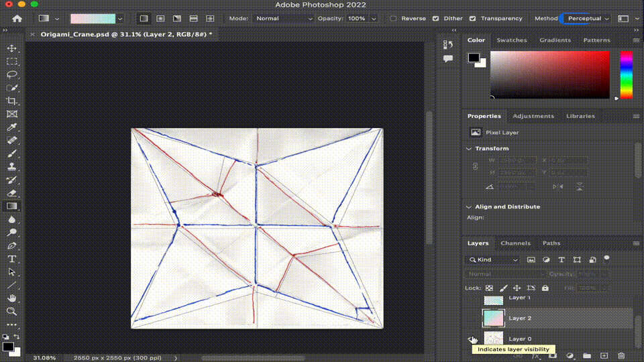This screenshot has width=644, height=362.
Task: Select the Quick Selection tool
Action: (x=12, y=88)
